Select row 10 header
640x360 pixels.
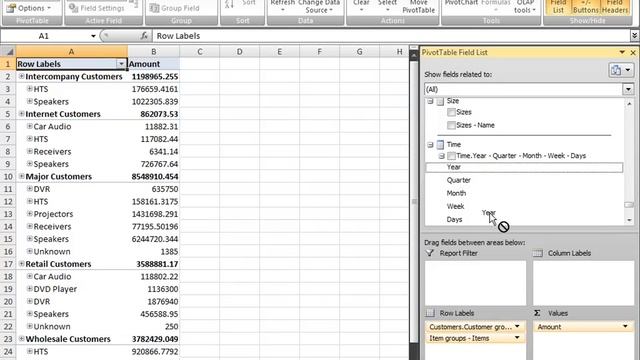point(8,176)
